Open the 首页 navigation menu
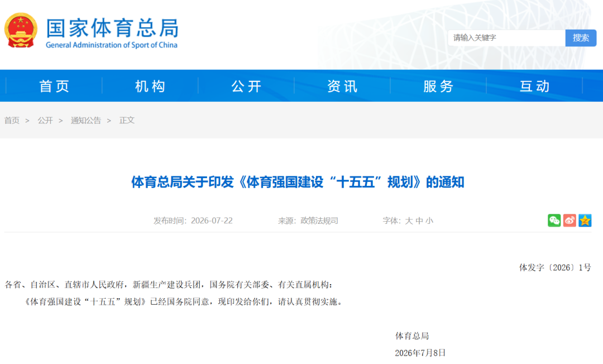 [54, 86]
